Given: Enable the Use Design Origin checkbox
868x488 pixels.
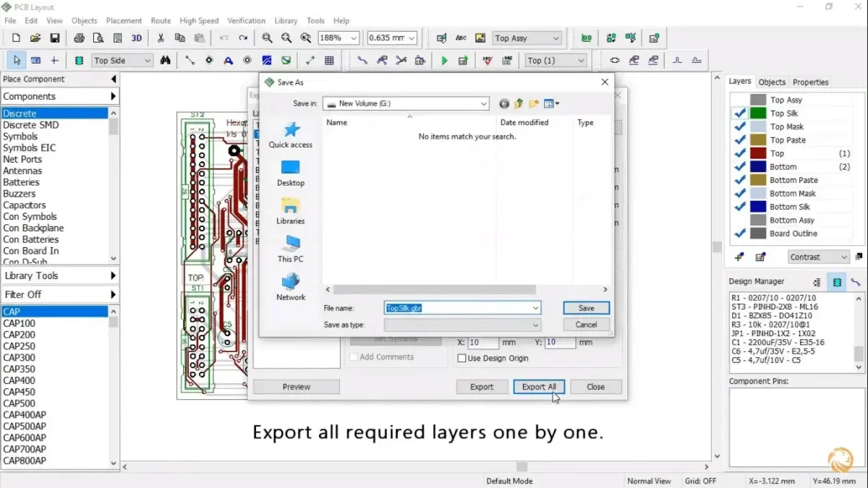Looking at the screenshot, I should click(462, 358).
